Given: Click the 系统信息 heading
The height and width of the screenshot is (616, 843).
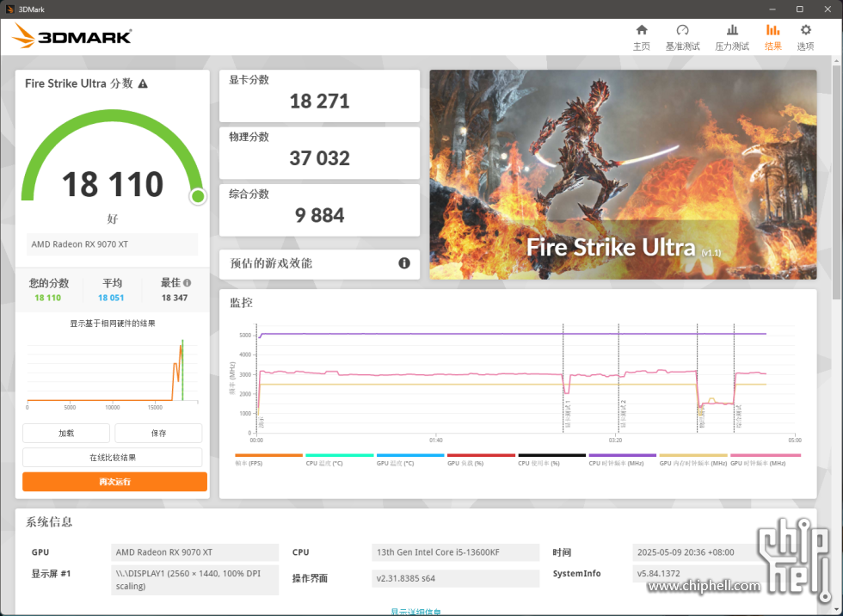Looking at the screenshot, I should 49,522.
